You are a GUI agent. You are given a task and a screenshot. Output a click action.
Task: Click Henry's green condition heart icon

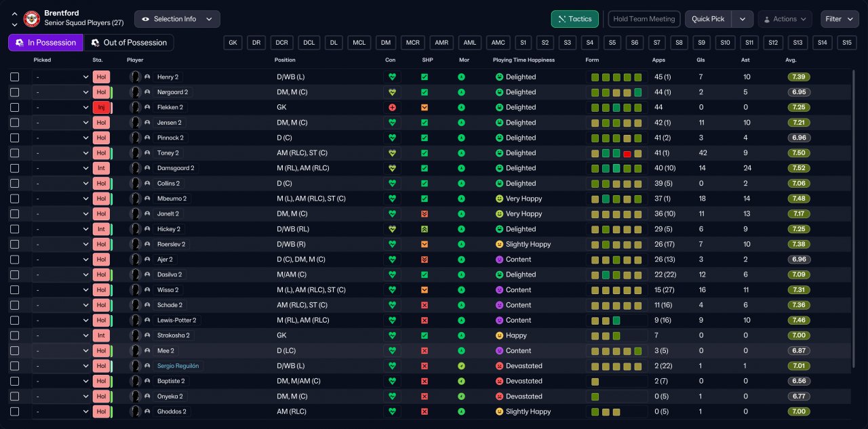tap(391, 77)
